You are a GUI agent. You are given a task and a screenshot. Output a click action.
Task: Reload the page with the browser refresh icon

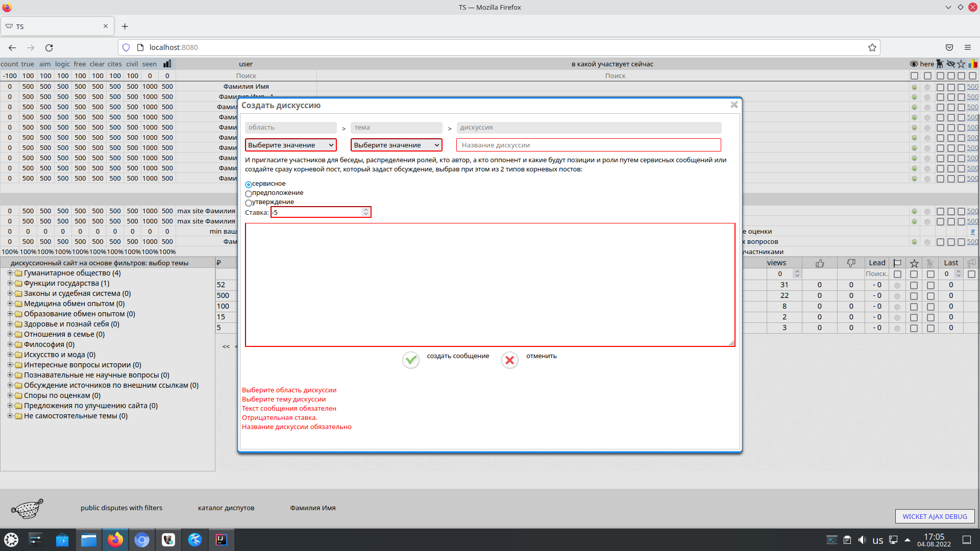tap(49, 47)
